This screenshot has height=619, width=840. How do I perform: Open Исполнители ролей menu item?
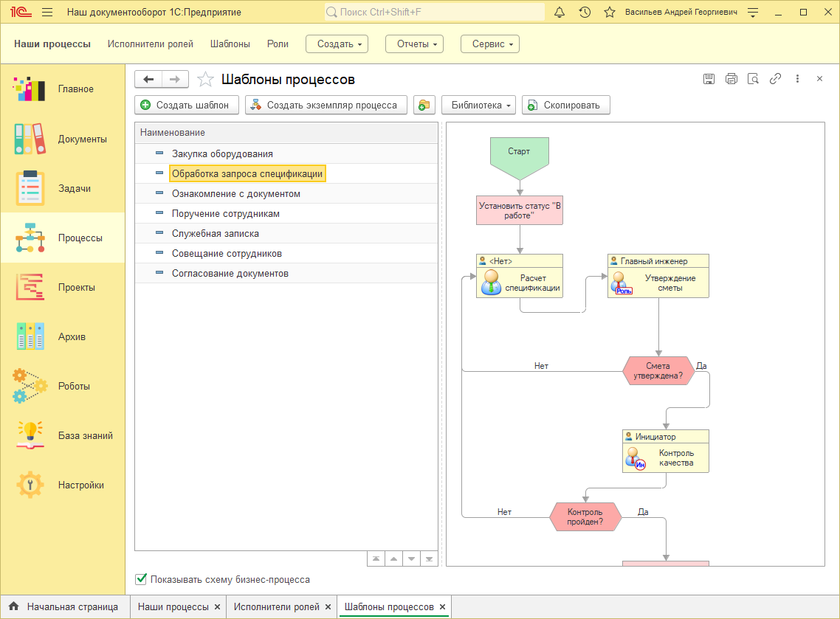coord(151,44)
